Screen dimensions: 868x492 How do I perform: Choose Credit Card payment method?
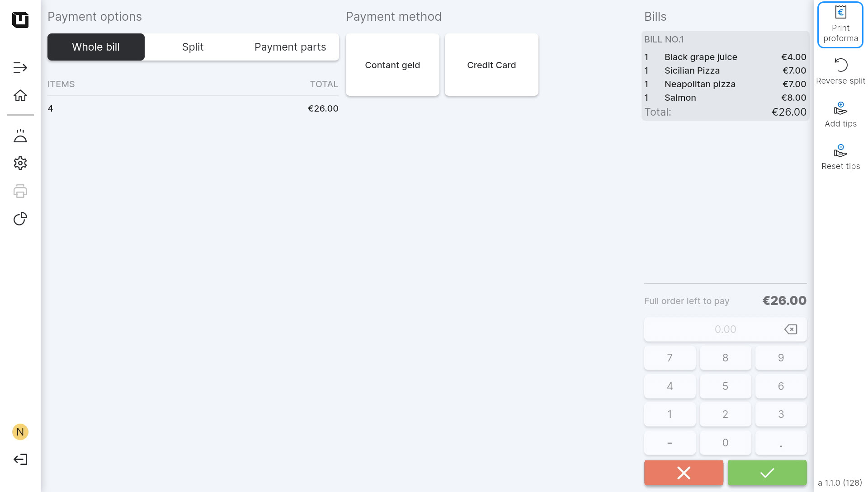coord(491,65)
